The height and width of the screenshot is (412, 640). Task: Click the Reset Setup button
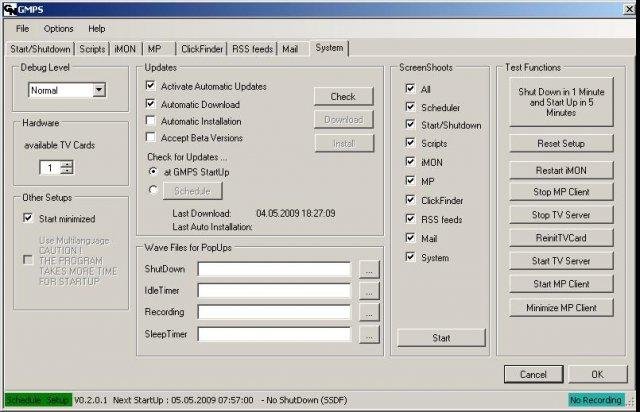point(561,143)
